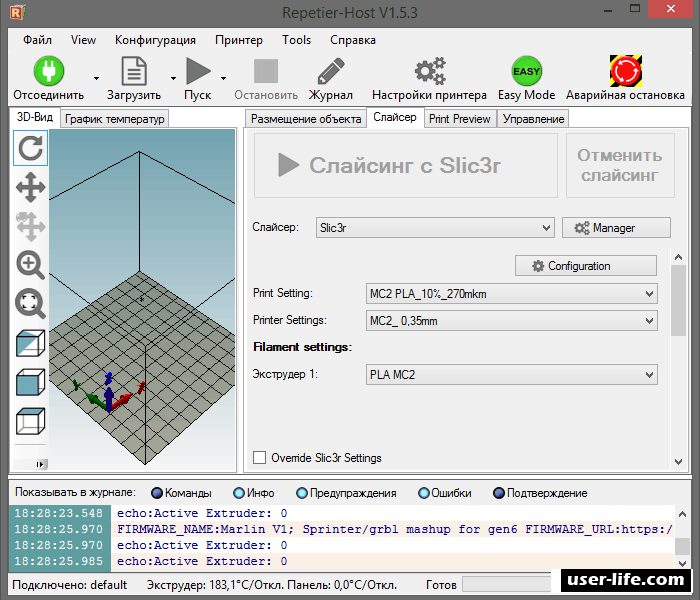This screenshot has width=700, height=600.
Task: Maximize the Repetier-Host window
Action: (635, 8)
